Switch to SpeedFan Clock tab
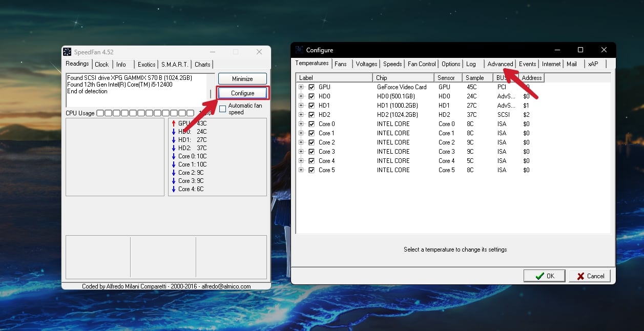Screen dimensions: 644x331 pyautogui.click(x=101, y=65)
